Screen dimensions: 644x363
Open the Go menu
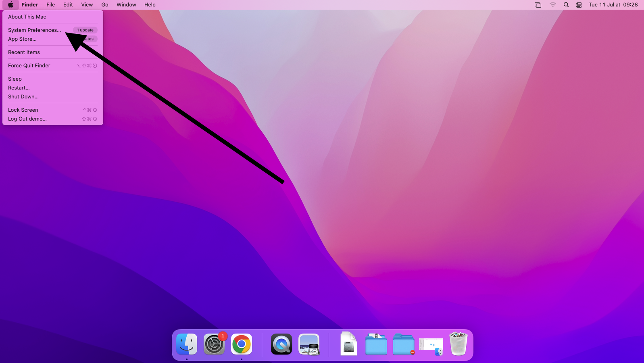[x=105, y=5]
